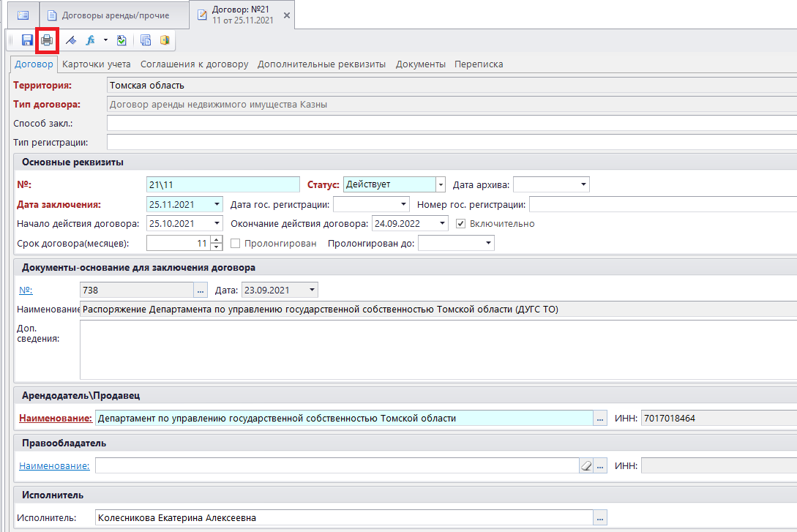797x532 pixels.
Task: Decrease Срок договора months spinner
Action: (217, 247)
